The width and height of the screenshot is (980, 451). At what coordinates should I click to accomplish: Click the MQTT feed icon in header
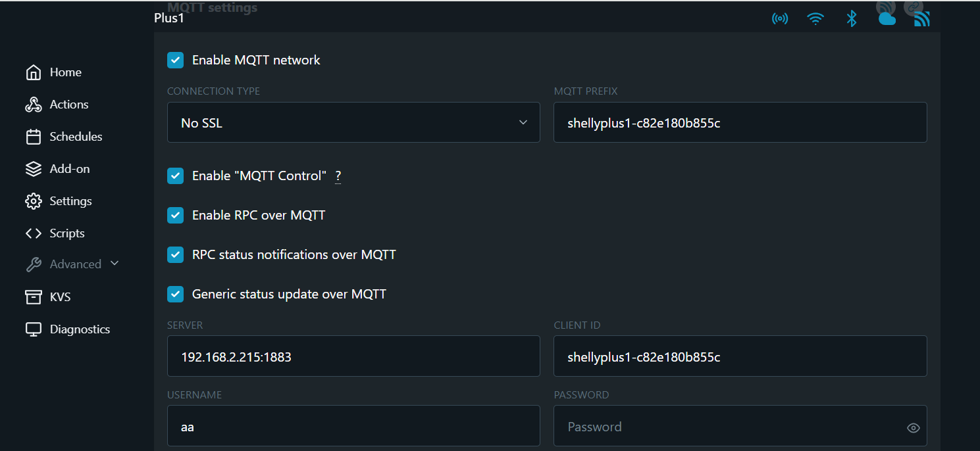(x=922, y=18)
